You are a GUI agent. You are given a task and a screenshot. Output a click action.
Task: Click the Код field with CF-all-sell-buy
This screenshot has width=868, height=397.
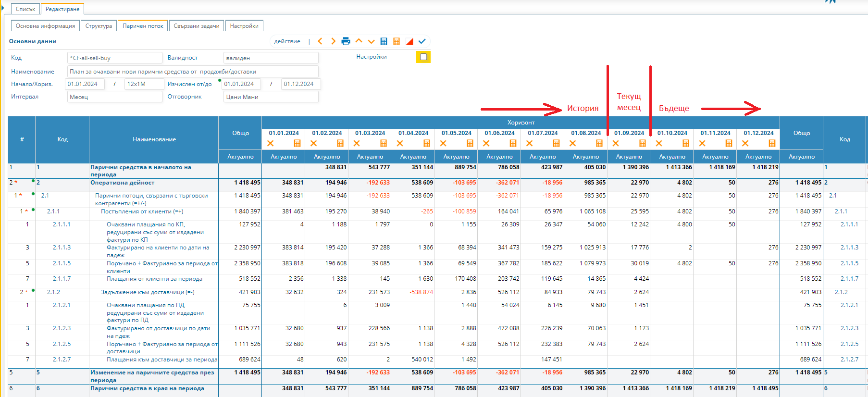point(114,58)
